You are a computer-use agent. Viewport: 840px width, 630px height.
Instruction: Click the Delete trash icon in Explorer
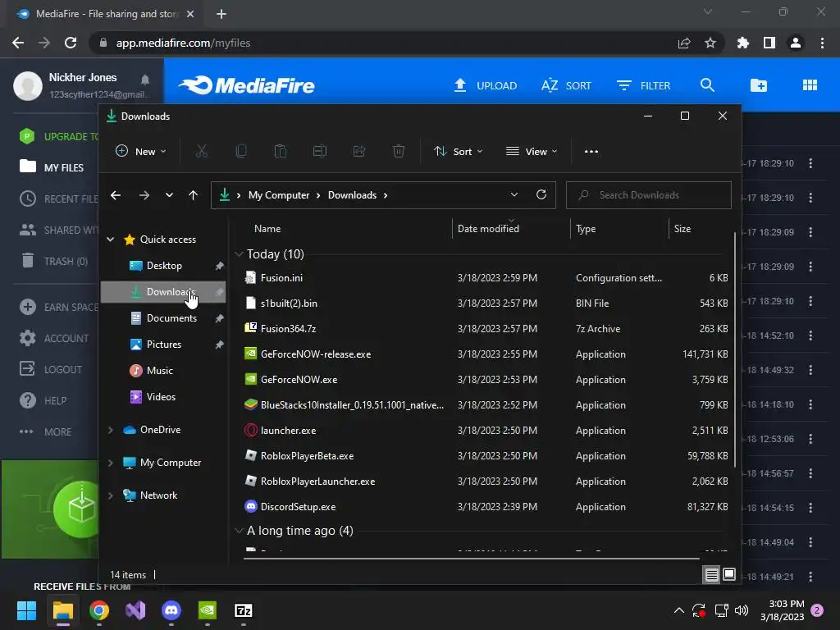[x=399, y=152]
